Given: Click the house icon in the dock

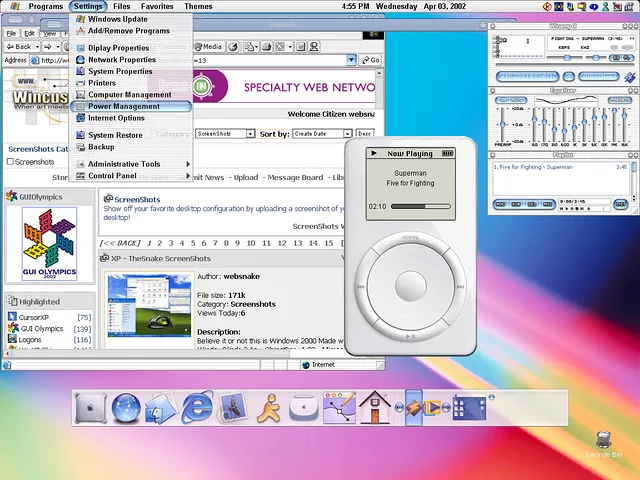Looking at the screenshot, I should pyautogui.click(x=375, y=408).
